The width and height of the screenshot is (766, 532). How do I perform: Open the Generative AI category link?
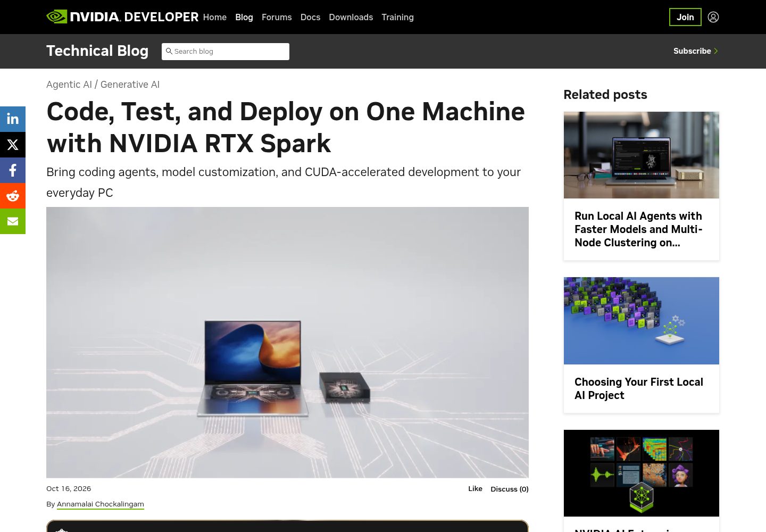pos(130,85)
